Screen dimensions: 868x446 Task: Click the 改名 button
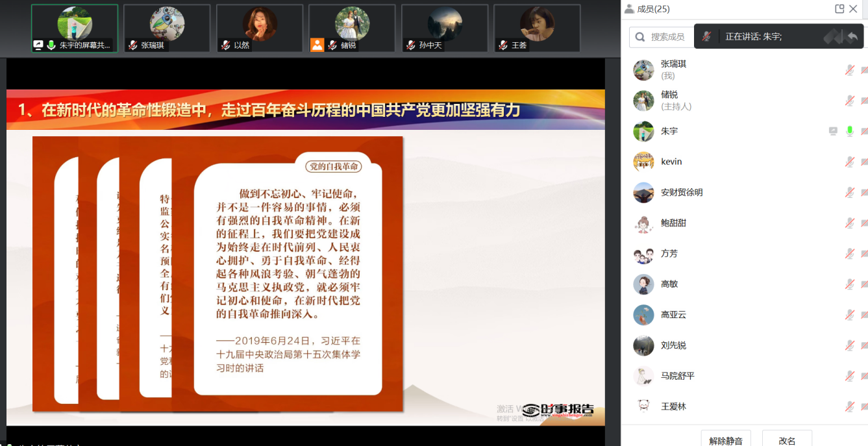tap(787, 440)
